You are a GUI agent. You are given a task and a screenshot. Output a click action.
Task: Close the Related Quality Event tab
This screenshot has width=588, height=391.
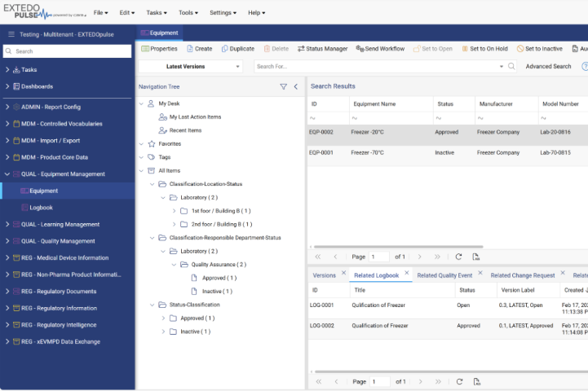[x=480, y=273]
